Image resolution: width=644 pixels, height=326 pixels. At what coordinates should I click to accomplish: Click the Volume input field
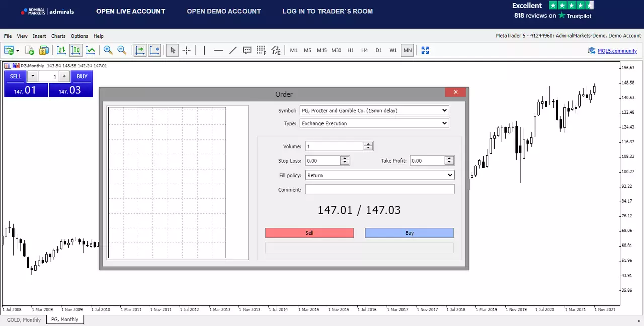pos(335,146)
